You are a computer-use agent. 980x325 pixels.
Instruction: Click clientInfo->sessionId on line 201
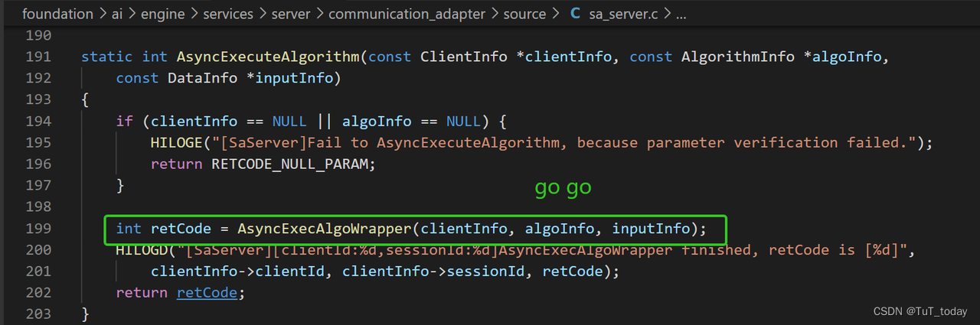[438, 271]
